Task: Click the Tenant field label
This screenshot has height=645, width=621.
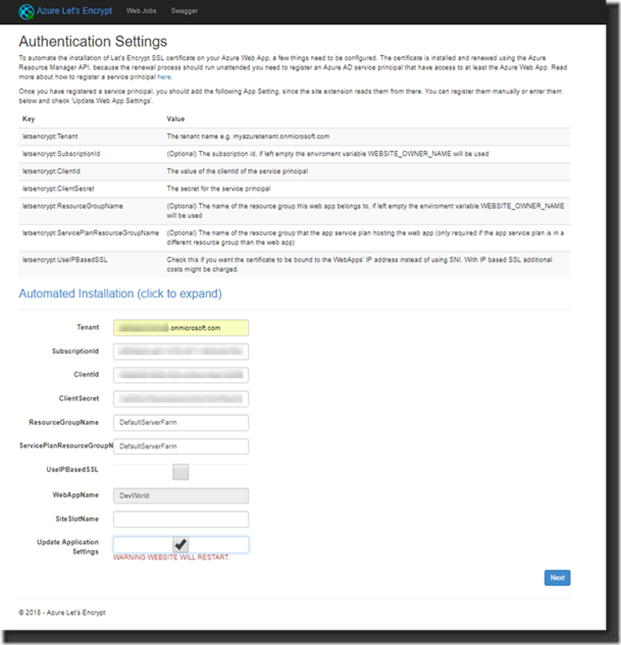Action: (x=88, y=327)
